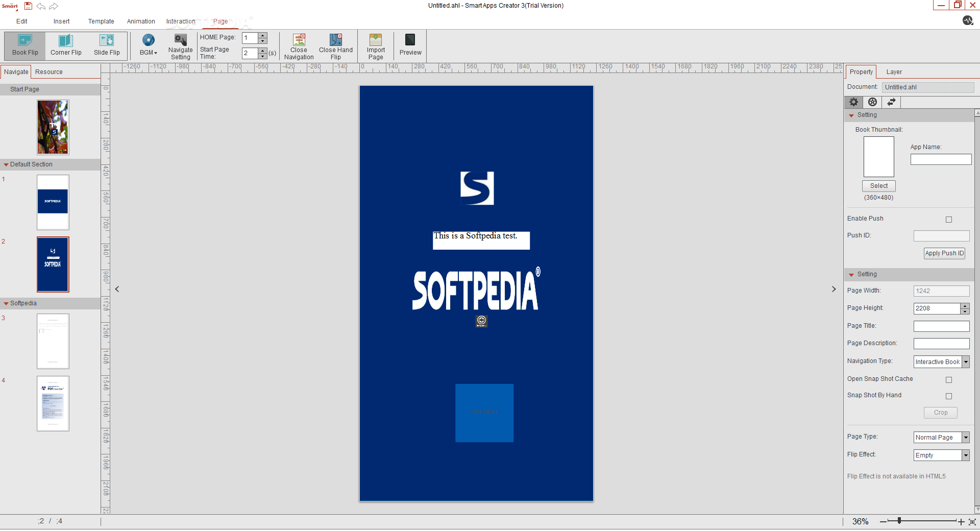Increase the Page Height value
Viewport: 980px width, 531px height.
(x=965, y=306)
